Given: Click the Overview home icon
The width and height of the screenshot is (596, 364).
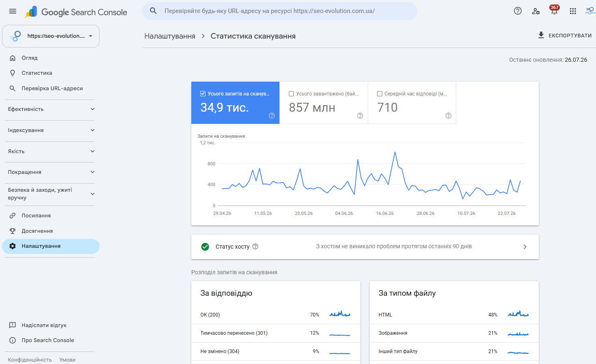Looking at the screenshot, I should [13, 58].
